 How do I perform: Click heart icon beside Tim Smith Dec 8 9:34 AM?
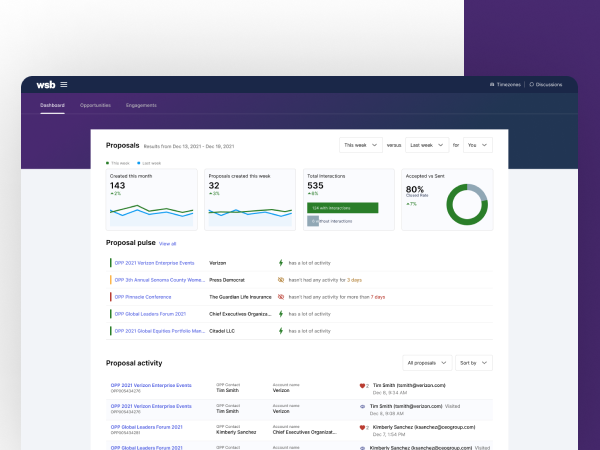pos(362,386)
